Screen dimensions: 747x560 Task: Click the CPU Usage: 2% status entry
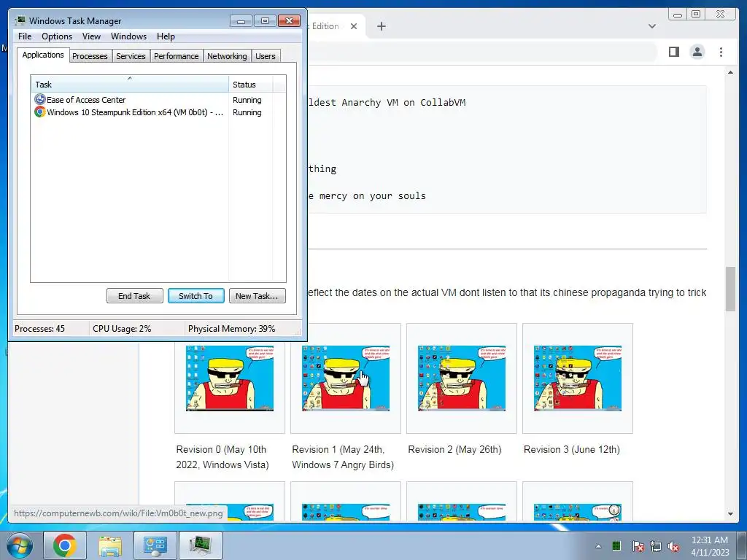click(122, 329)
